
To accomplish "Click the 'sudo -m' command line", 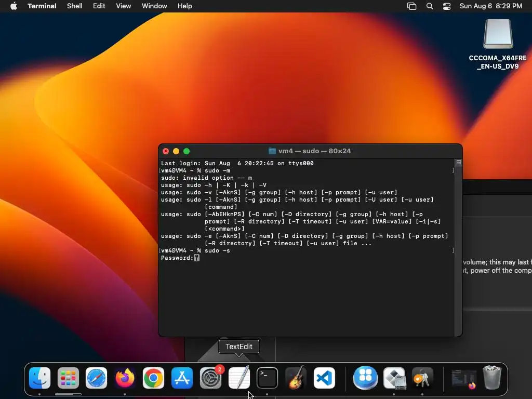I will click(217, 170).
